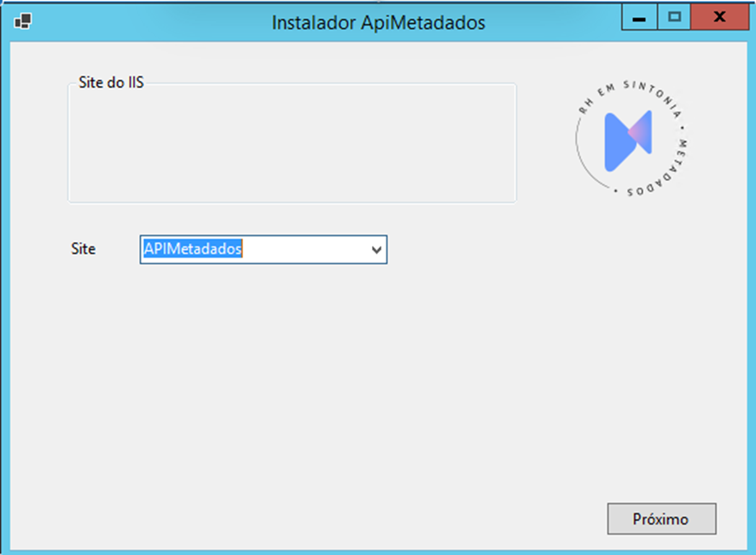
Task: Click empty space inside the Site combo box
Action: point(307,250)
